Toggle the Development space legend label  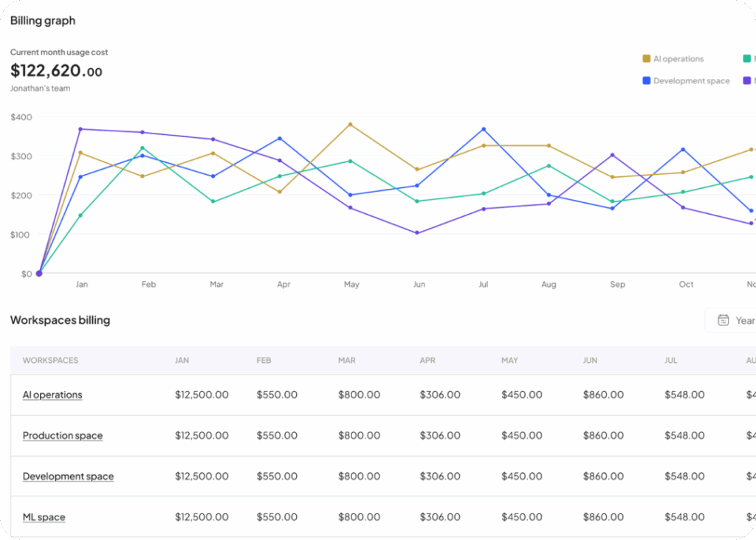coord(691,81)
